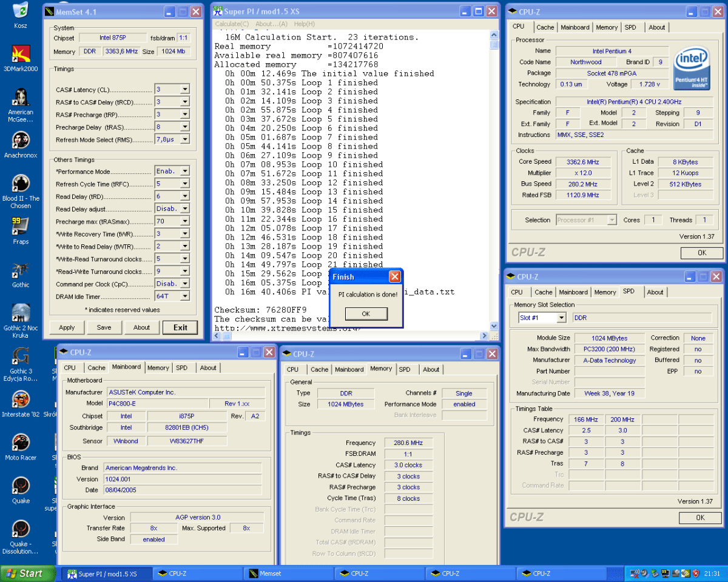Click the 21:31 taskbar clock
The width and height of the screenshot is (728, 582).
click(x=713, y=574)
